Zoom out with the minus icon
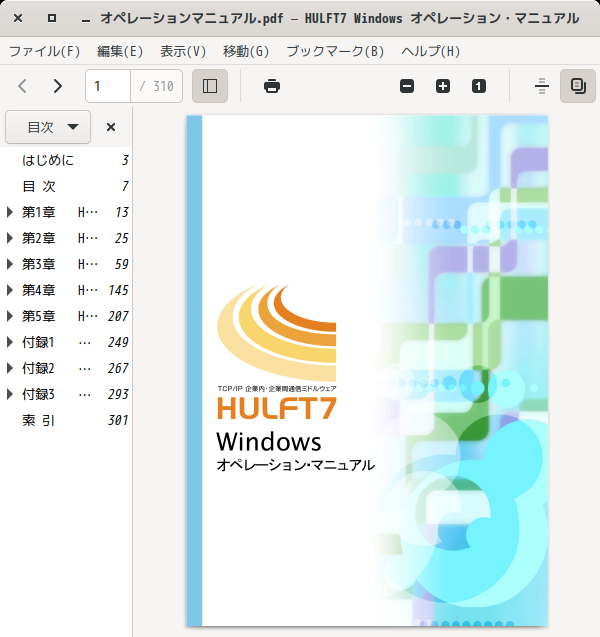This screenshot has height=637, width=600. point(407,86)
